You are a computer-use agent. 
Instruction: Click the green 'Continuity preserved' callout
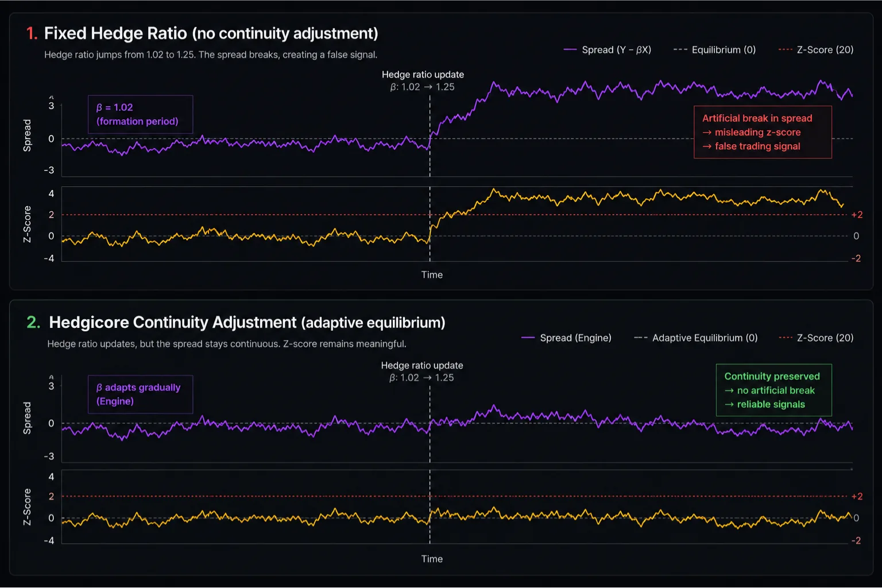pos(773,390)
